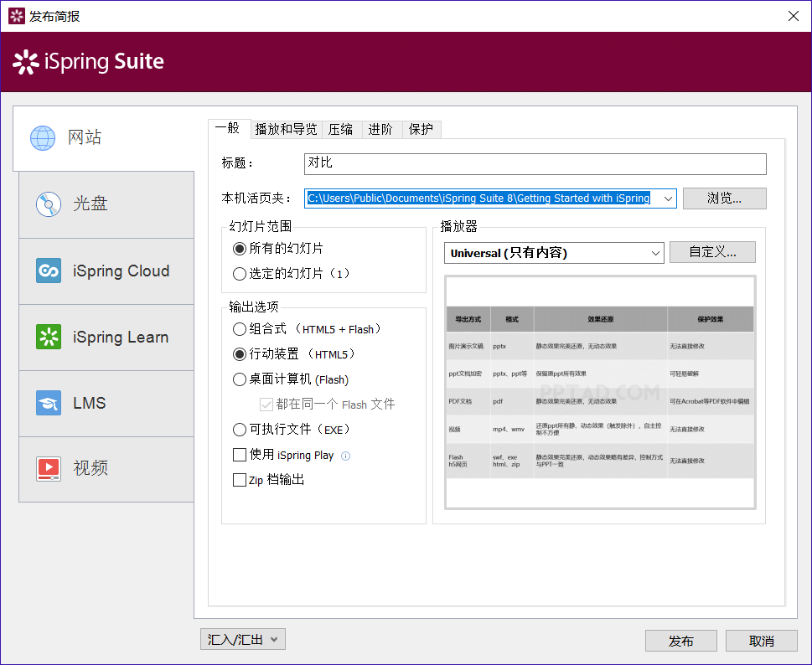The height and width of the screenshot is (665, 812).
Task: Click the 发布简报 title bar app icon
Action: point(17,16)
